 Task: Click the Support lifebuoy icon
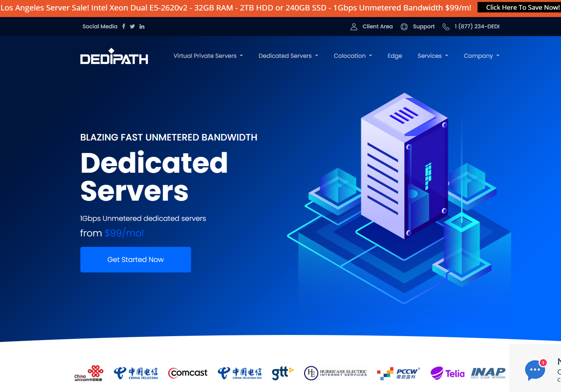pyautogui.click(x=404, y=26)
